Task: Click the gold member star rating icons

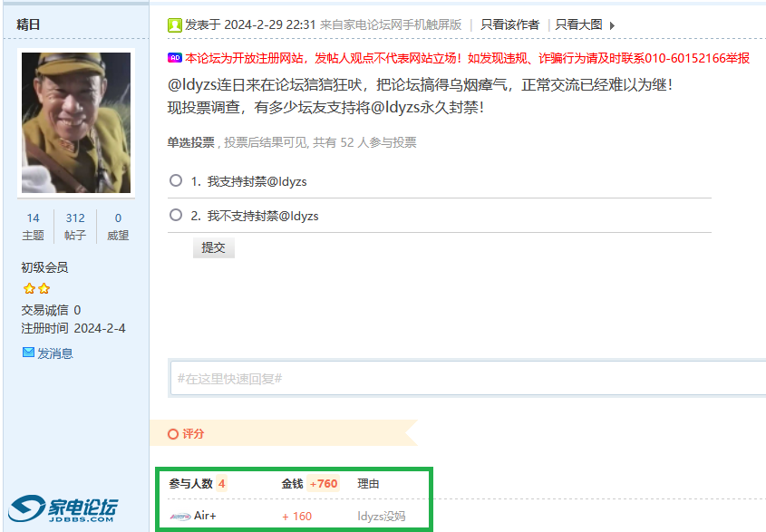Action: 36,288
